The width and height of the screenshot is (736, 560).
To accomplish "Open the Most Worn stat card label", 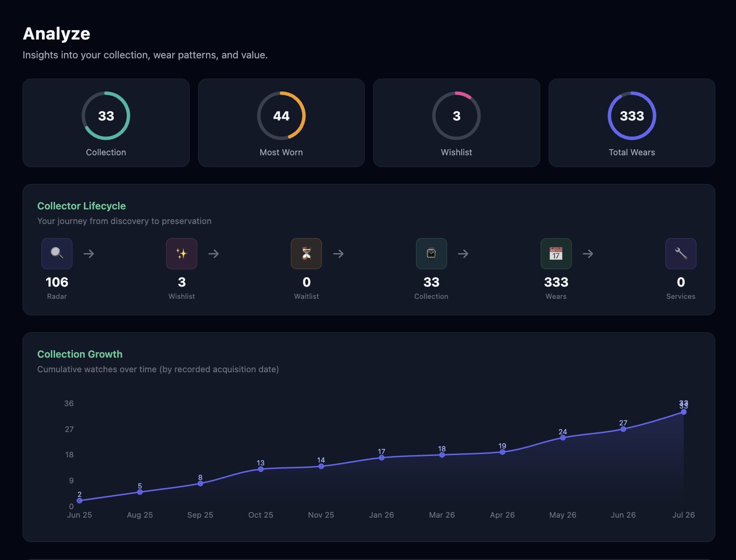I will click(281, 152).
